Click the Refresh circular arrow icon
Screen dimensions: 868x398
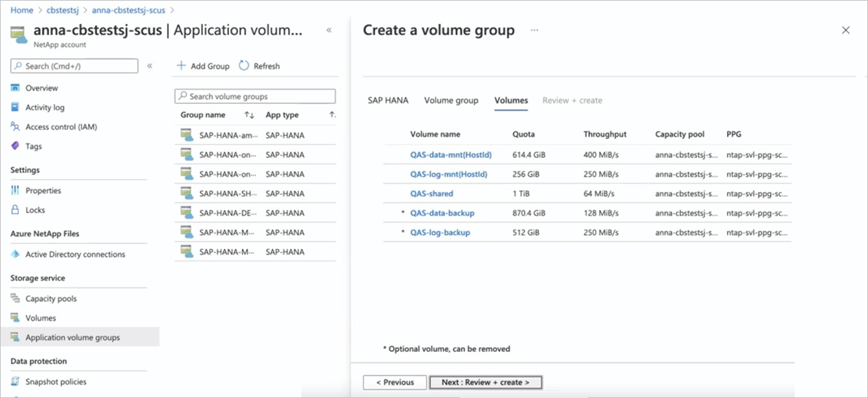click(244, 66)
